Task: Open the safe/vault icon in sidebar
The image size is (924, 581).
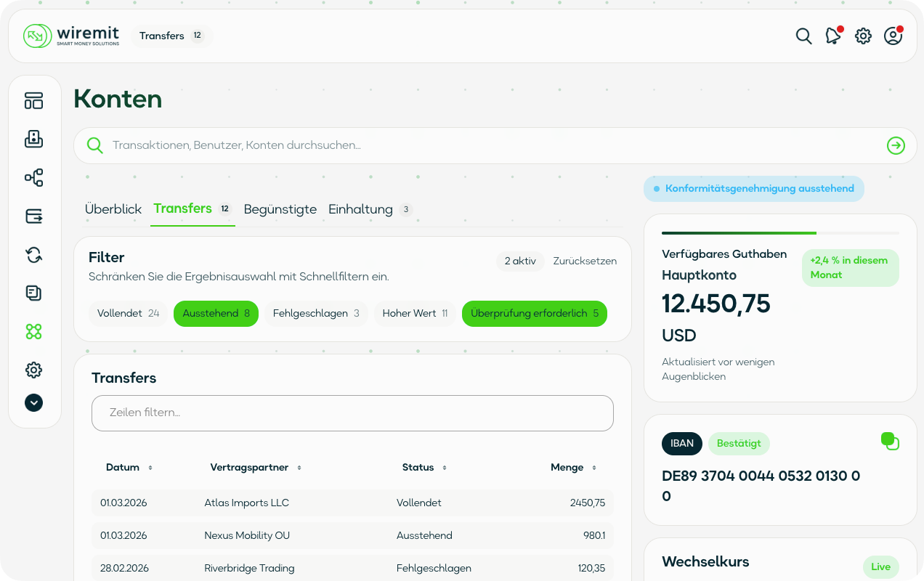Action: click(x=34, y=139)
